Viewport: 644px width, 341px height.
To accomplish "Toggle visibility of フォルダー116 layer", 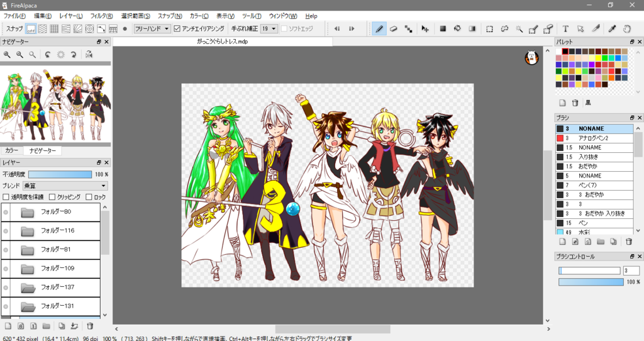I will tap(6, 231).
